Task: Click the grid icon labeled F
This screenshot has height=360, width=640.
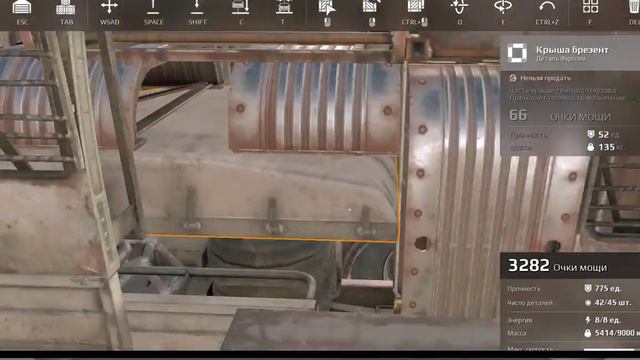Action: tap(590, 7)
